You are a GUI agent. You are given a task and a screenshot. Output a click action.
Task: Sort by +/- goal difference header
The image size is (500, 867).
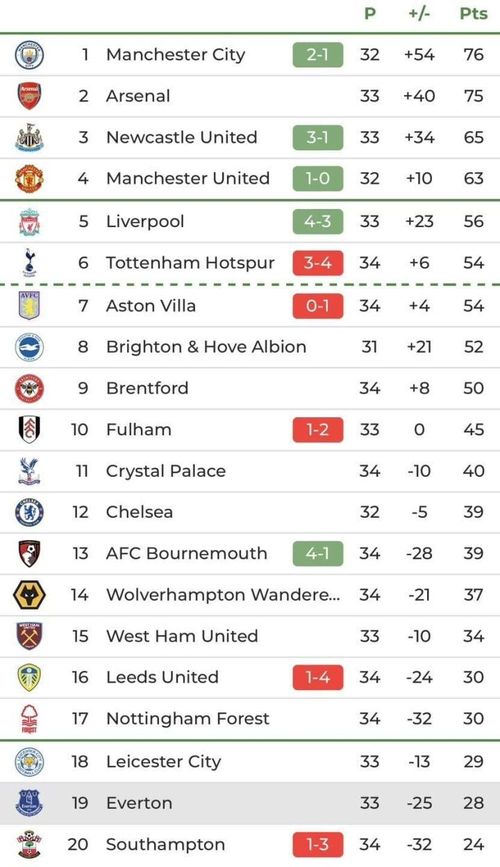pyautogui.click(x=419, y=14)
